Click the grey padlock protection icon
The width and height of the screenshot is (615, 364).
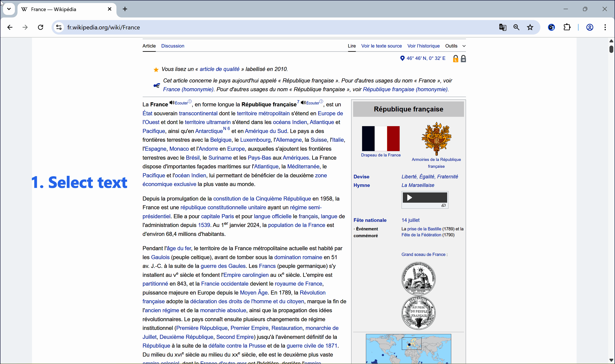463,59
